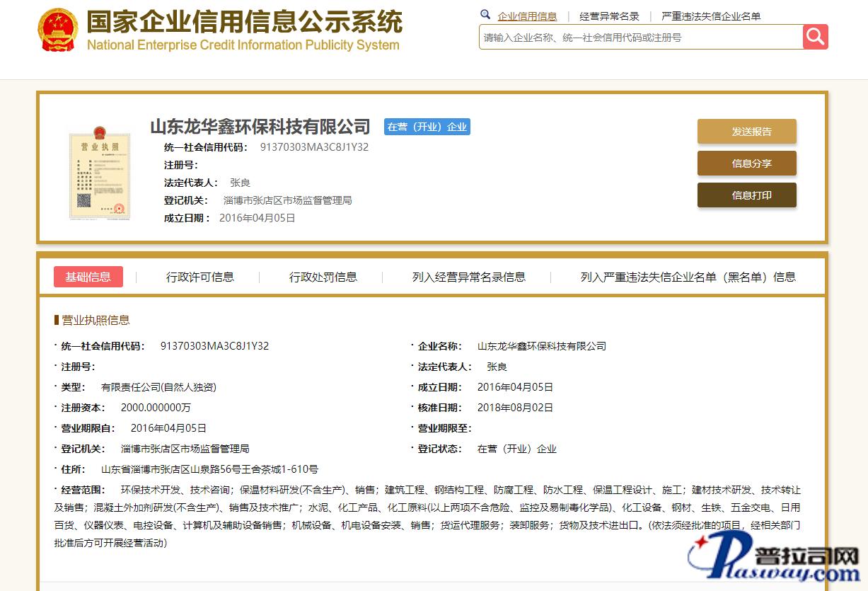Select the 企业信用信息 search category
This screenshot has height=591, width=868.
[x=527, y=16]
